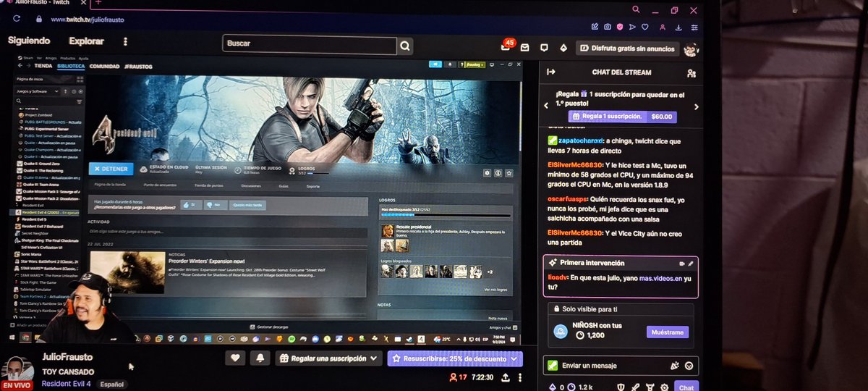Click the Español language tag
This screenshot has height=391, width=868.
coord(112,384)
